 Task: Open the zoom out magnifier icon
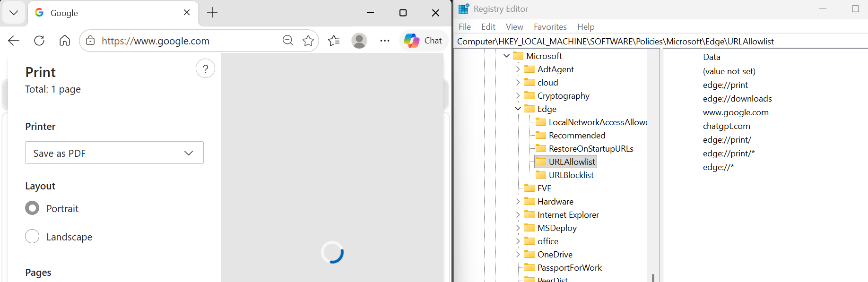point(288,41)
